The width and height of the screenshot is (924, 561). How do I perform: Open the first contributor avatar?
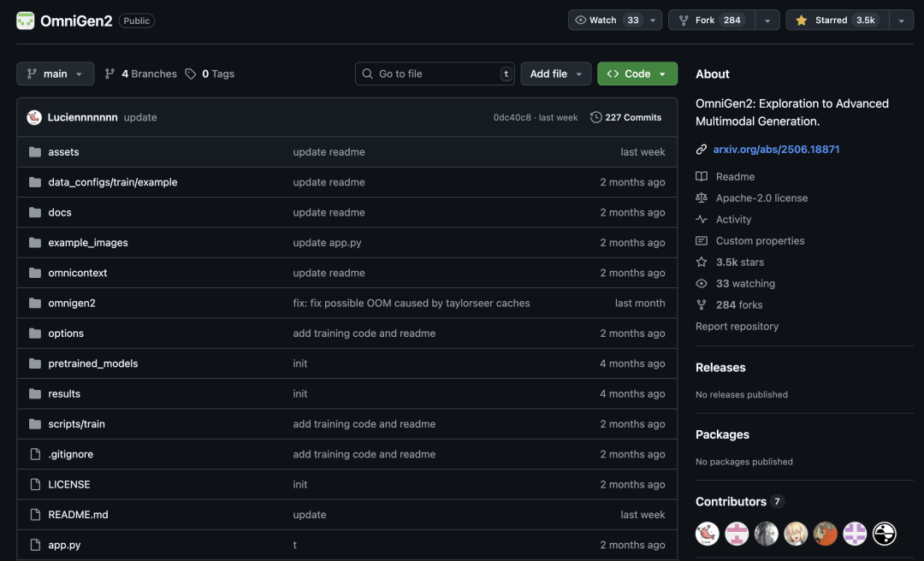click(x=708, y=534)
